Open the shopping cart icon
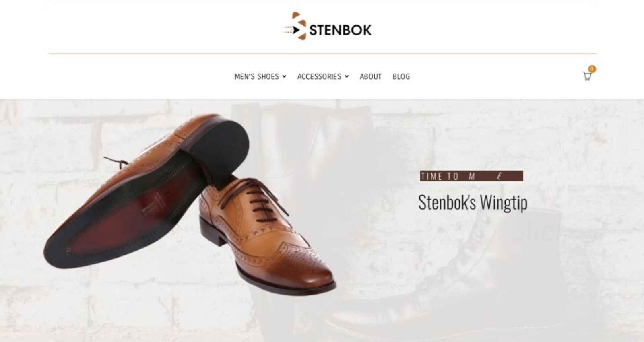The image size is (644, 342). (587, 76)
